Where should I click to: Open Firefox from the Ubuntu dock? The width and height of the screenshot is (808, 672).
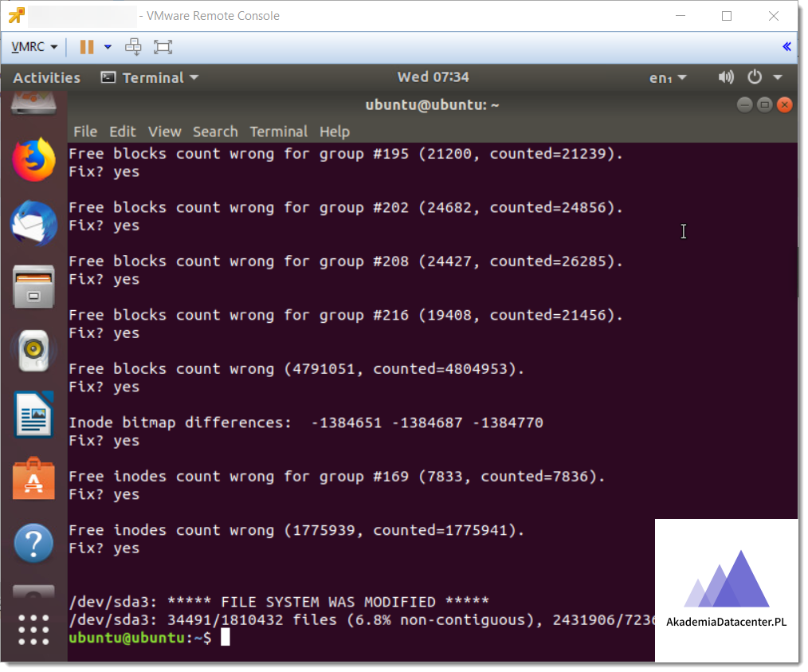33,159
